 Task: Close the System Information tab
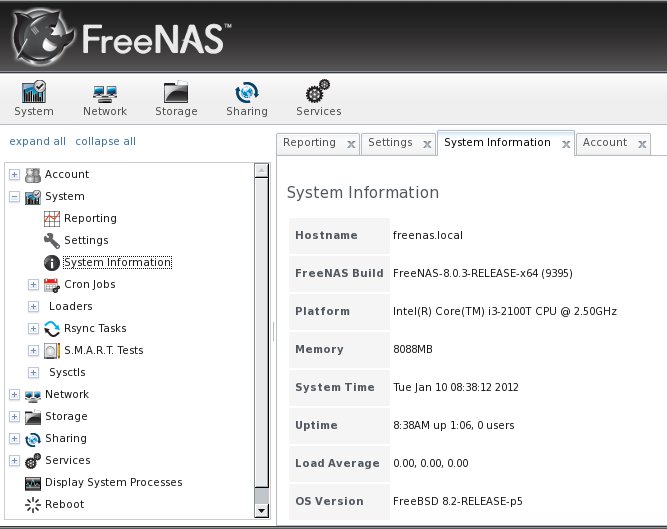pyautogui.click(x=566, y=145)
